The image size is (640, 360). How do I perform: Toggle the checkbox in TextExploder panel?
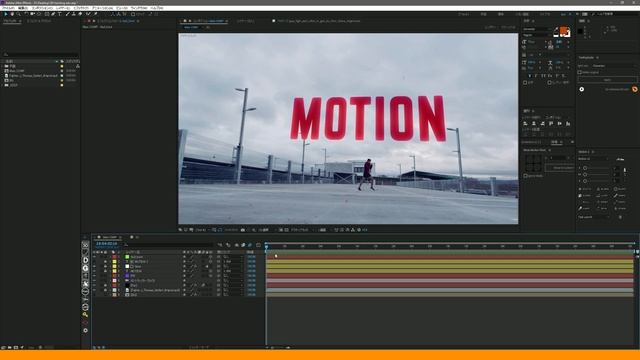click(x=580, y=72)
